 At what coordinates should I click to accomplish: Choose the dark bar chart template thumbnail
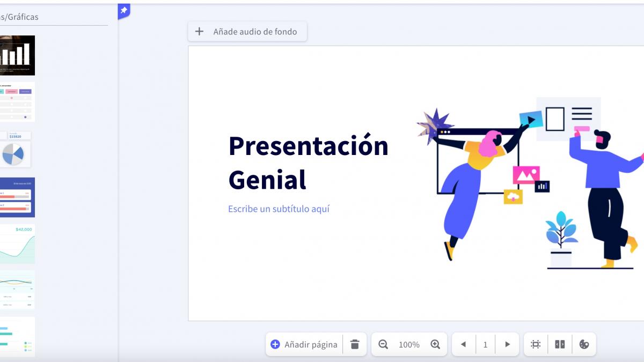[x=17, y=55]
